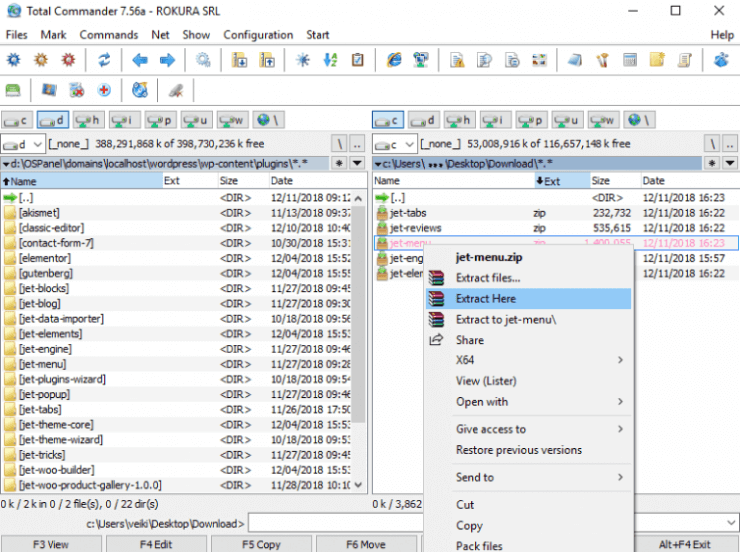Click the grey rocket-like tool icon

[x=176, y=90]
